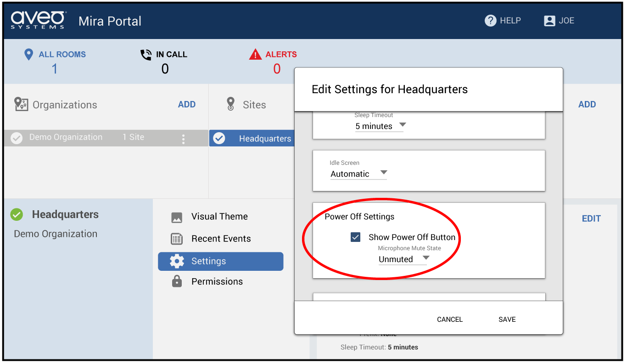The width and height of the screenshot is (627, 364).
Task: Click the In Call phone icon
Action: (146, 55)
